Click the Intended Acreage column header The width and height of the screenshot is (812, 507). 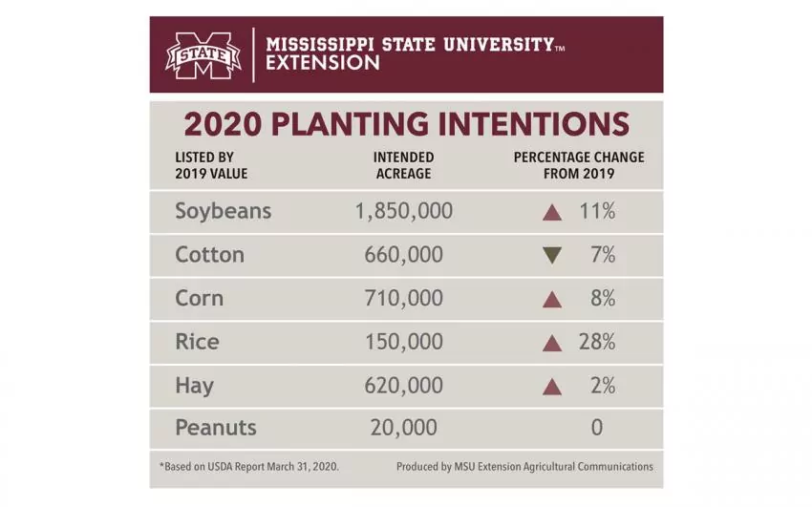click(x=403, y=165)
